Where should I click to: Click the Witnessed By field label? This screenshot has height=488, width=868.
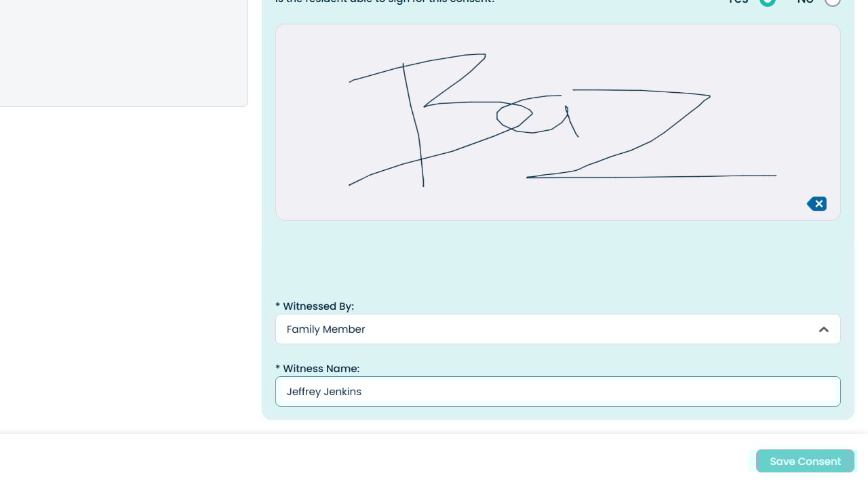tap(315, 306)
